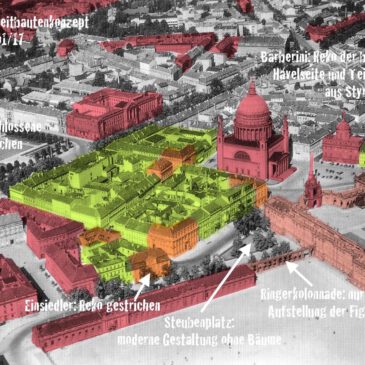The width and height of the screenshot is (365, 365).
Task: Click the small orange buildings inside green block
Action: pos(172,162)
